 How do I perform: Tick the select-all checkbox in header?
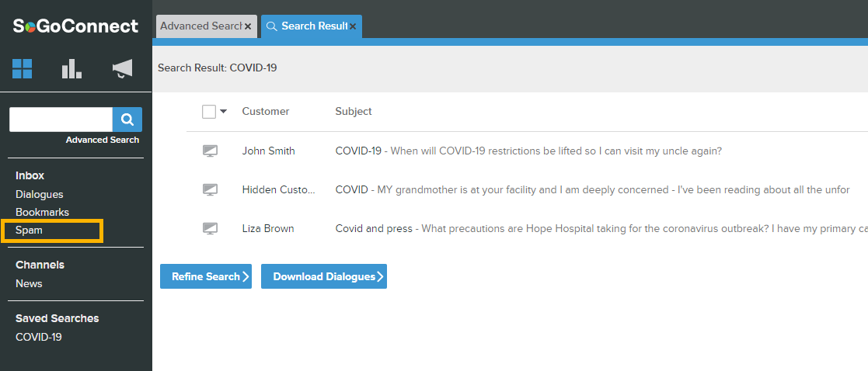209,112
